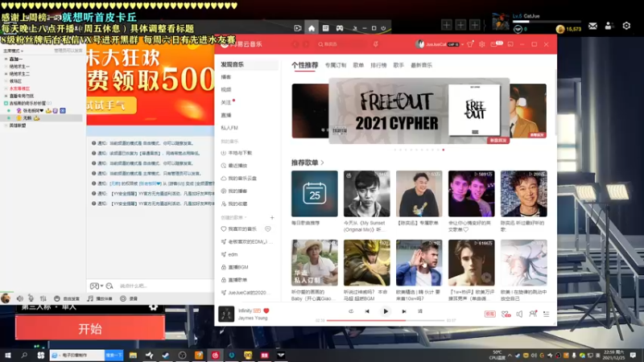This screenshot has width=644, height=362.
Task: Navigate forward with the header arrow
Action: [306, 44]
